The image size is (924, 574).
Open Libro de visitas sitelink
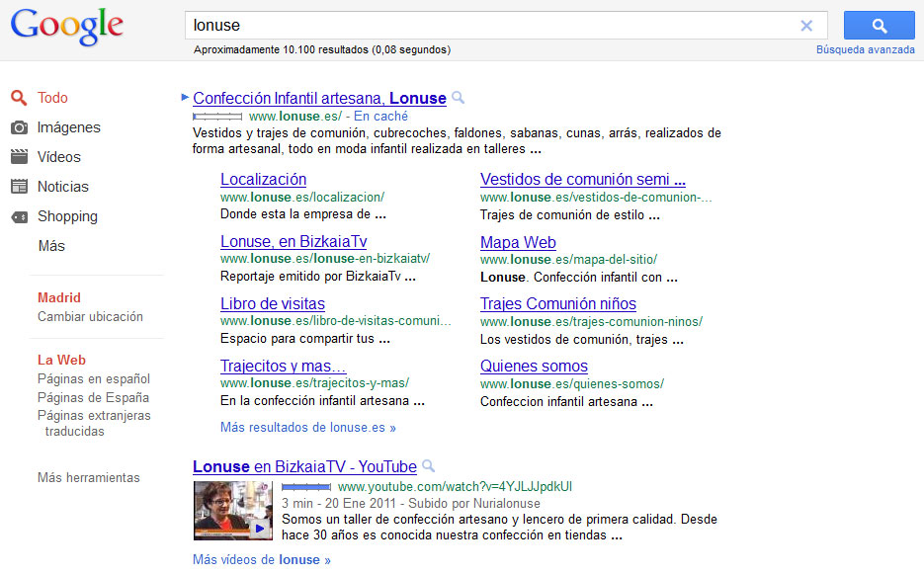click(272, 304)
